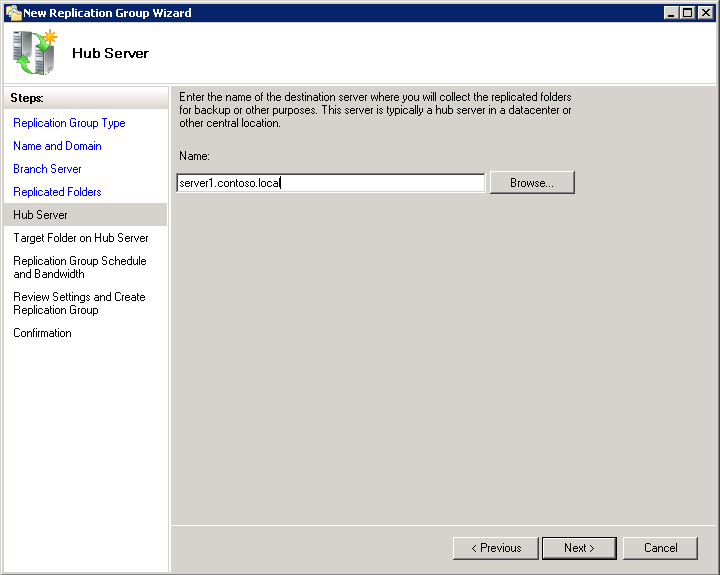
Task: Select Target Folder on Hub Server step
Action: click(x=81, y=238)
